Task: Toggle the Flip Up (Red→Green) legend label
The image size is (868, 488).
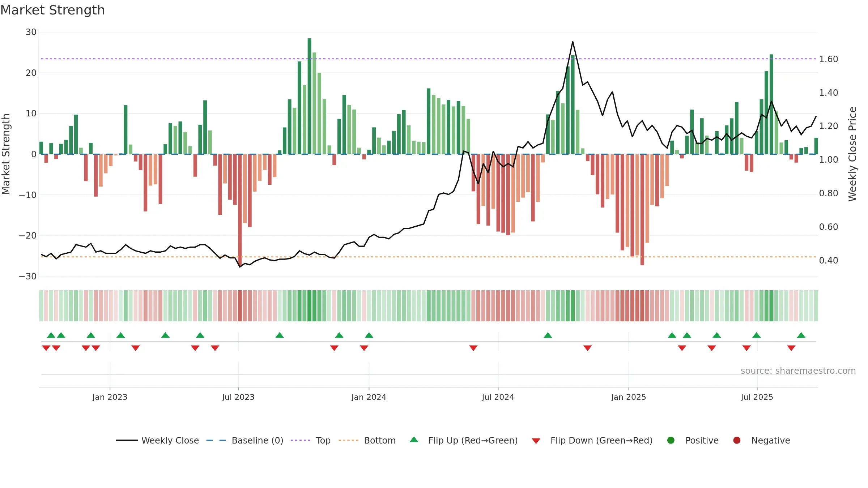Action: [x=473, y=440]
